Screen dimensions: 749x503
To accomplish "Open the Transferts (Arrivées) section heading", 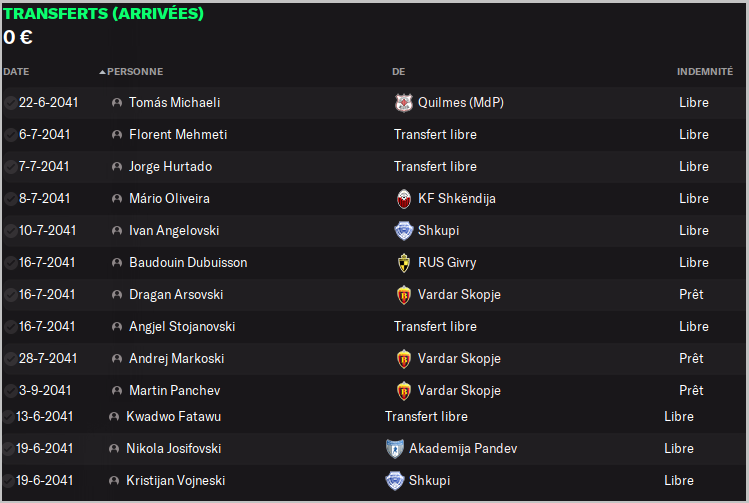I will (103, 14).
